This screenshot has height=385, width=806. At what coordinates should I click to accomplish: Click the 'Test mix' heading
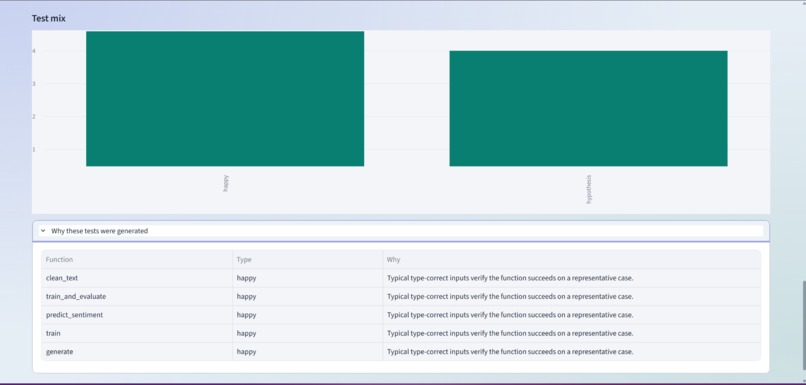49,18
